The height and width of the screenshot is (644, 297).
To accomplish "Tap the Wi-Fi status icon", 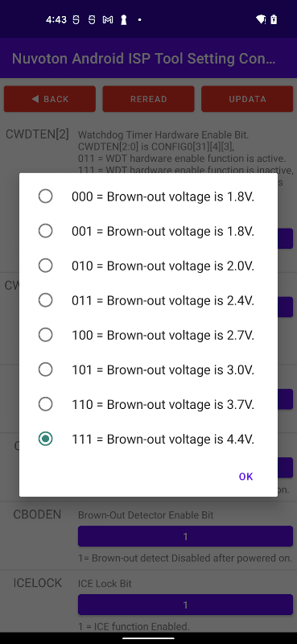I will (261, 19).
